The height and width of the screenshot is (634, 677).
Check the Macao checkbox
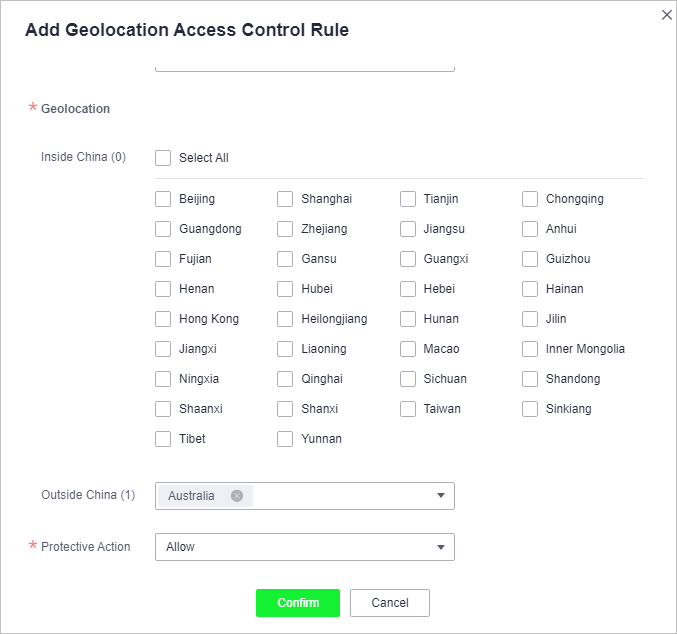click(408, 349)
